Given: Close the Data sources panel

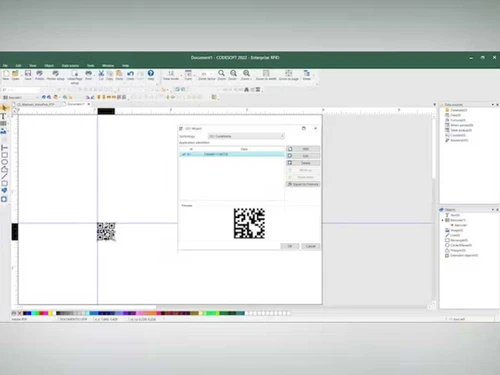Looking at the screenshot, I should [x=497, y=105].
